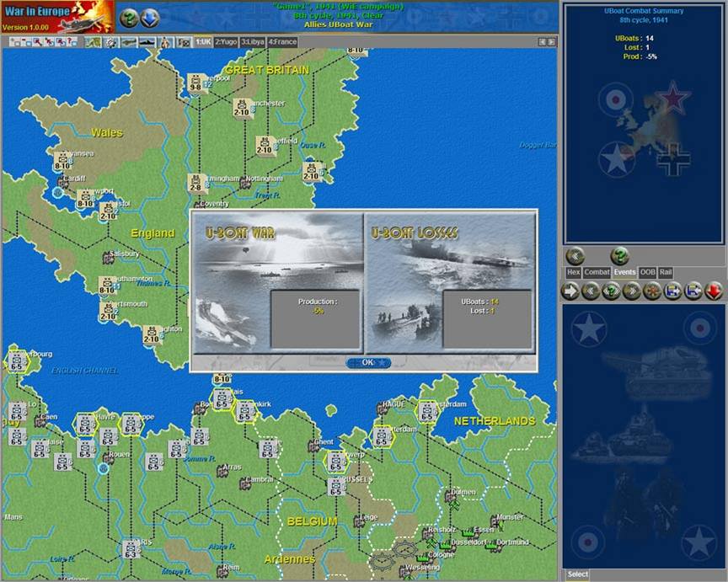Click the green question mark help icon in the top bar

pyautogui.click(x=129, y=18)
